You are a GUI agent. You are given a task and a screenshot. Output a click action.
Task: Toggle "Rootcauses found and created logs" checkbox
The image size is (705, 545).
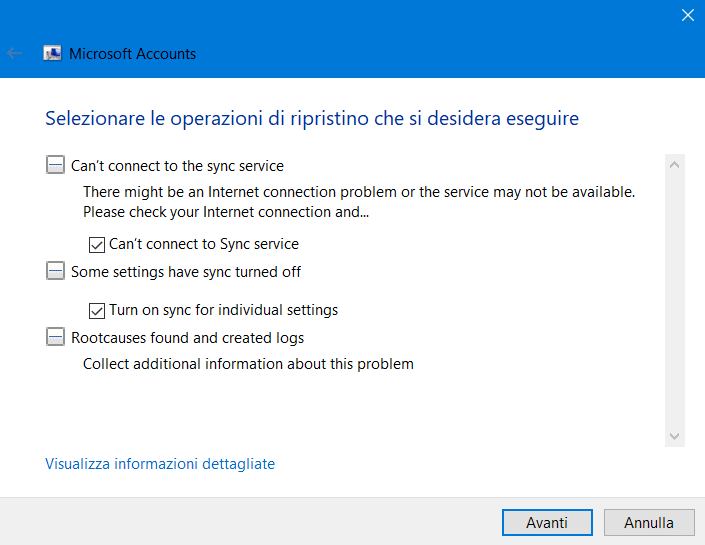click(x=55, y=338)
